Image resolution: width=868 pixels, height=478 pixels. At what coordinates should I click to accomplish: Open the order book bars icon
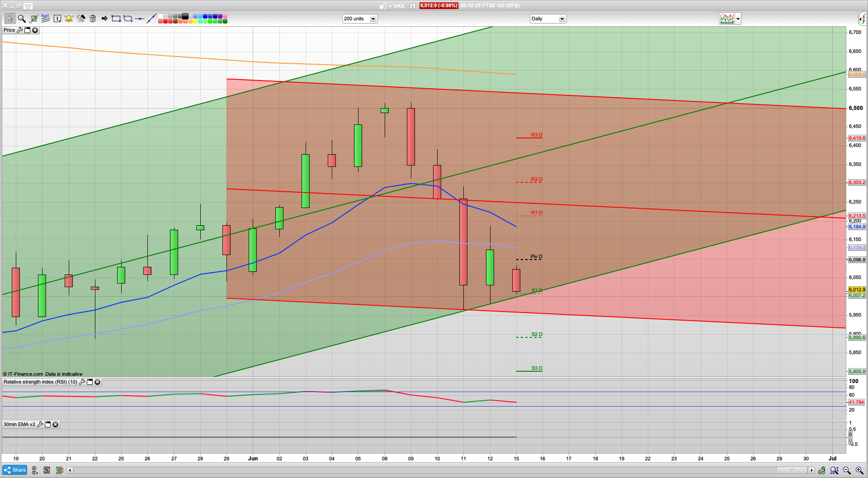(59, 470)
